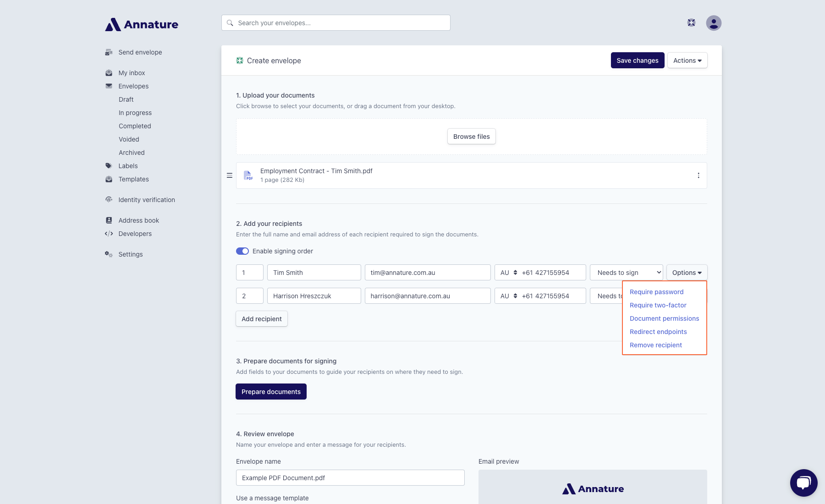The image size is (825, 504).
Task: Select Require password option
Action: tap(656, 292)
